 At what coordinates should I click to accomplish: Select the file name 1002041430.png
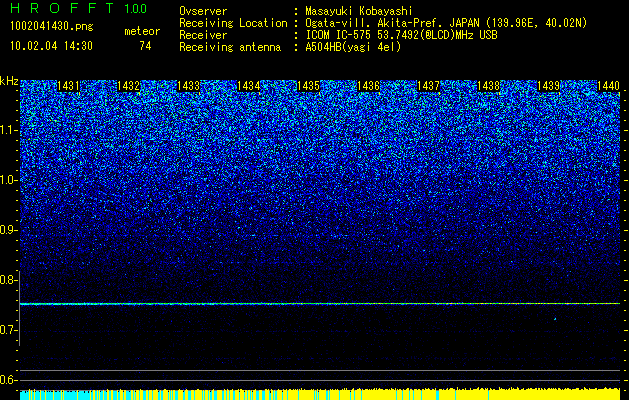(51, 27)
